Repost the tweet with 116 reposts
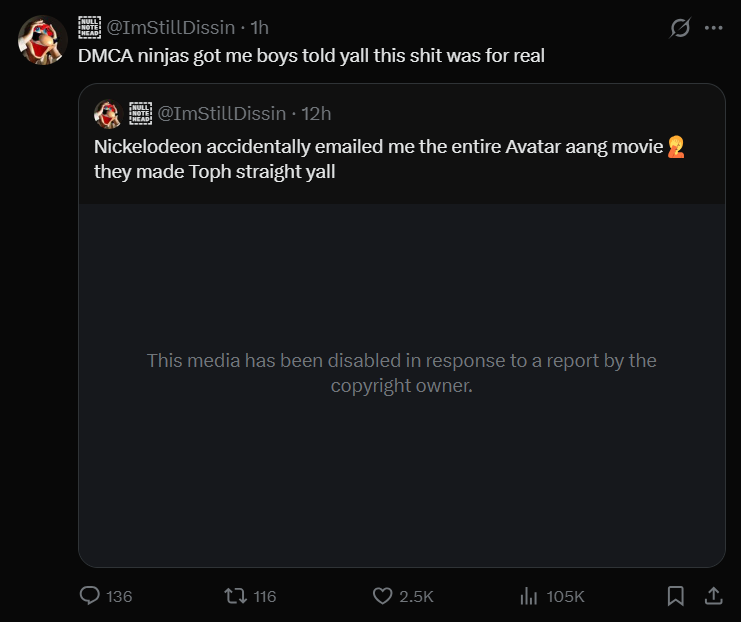Screen dimensions: 741x622 (x=235, y=596)
